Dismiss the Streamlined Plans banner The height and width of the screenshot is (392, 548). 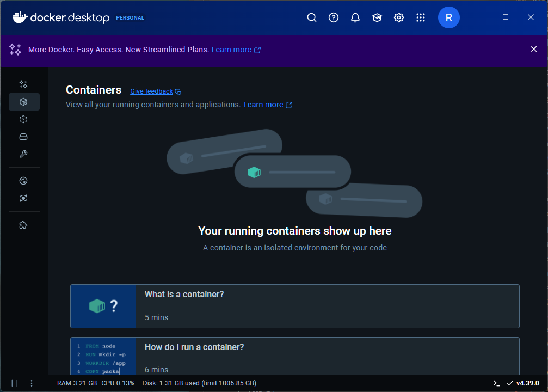(x=534, y=49)
